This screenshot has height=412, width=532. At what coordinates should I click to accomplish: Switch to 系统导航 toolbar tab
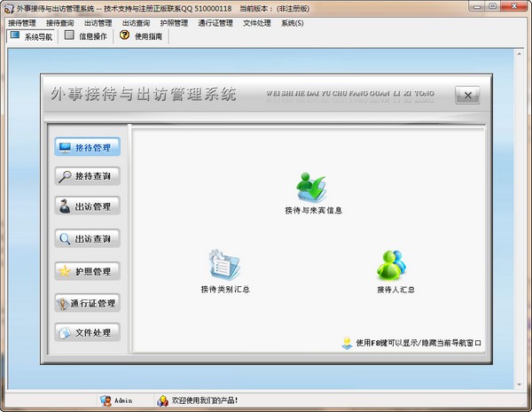tap(31, 36)
